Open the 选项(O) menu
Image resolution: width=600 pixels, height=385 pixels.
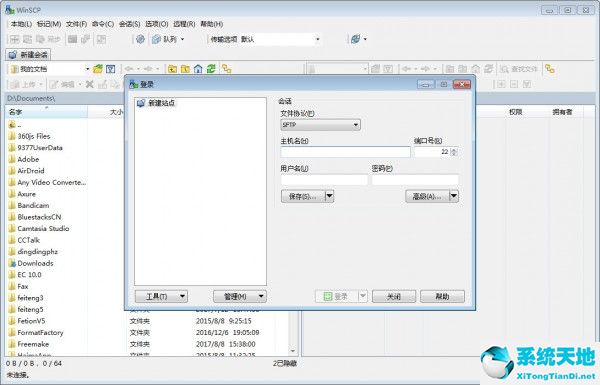[157, 24]
